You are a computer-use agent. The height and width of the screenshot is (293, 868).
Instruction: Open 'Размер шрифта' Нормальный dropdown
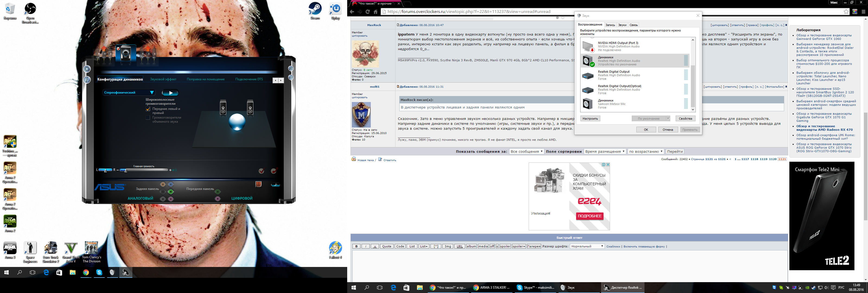pyautogui.click(x=587, y=246)
